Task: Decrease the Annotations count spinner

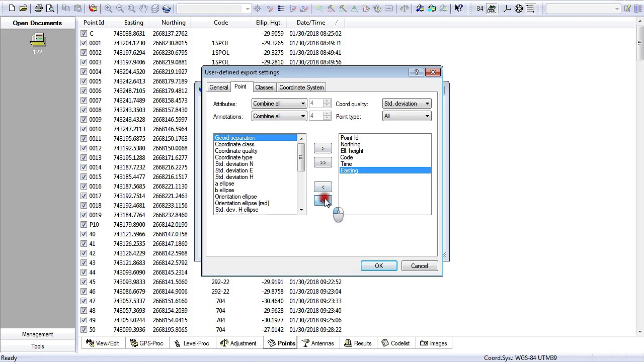Action: [327, 119]
